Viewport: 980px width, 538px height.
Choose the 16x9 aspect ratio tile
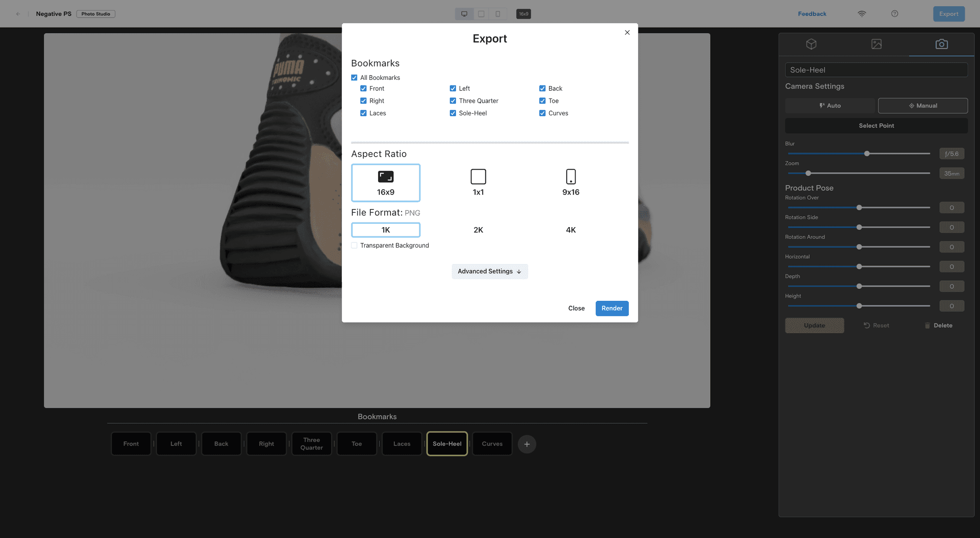386,183
